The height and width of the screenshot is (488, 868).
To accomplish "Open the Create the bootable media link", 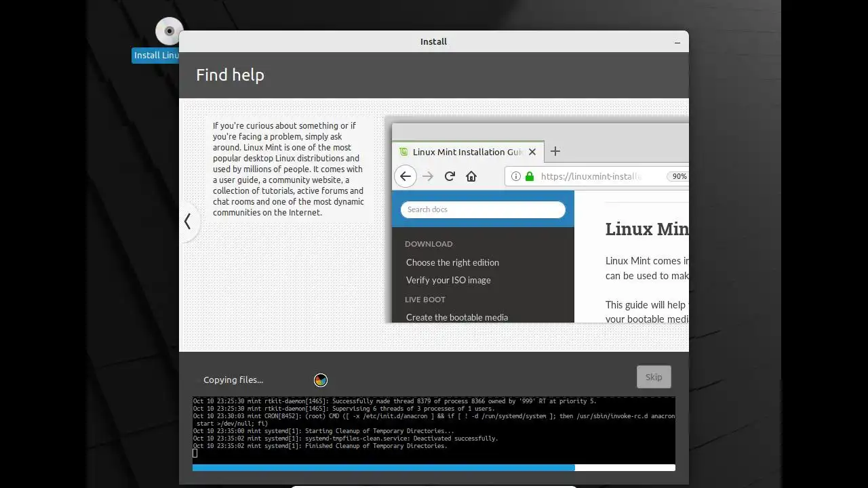I will pyautogui.click(x=457, y=317).
